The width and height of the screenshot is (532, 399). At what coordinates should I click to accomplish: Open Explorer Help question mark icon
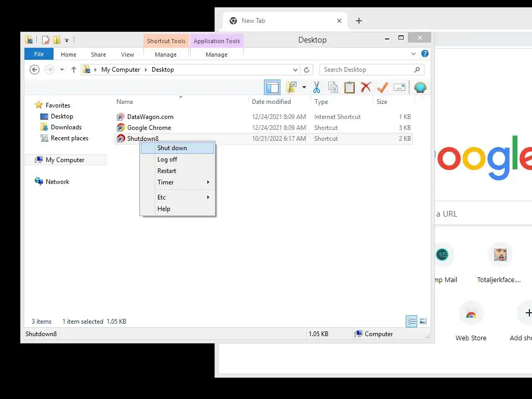point(425,54)
